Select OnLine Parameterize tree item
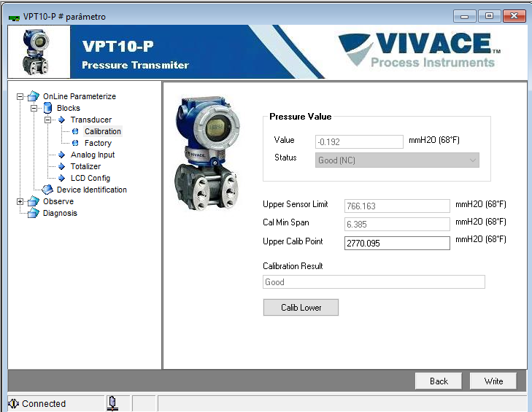Viewport: 532px width, 412px height. pyautogui.click(x=80, y=96)
